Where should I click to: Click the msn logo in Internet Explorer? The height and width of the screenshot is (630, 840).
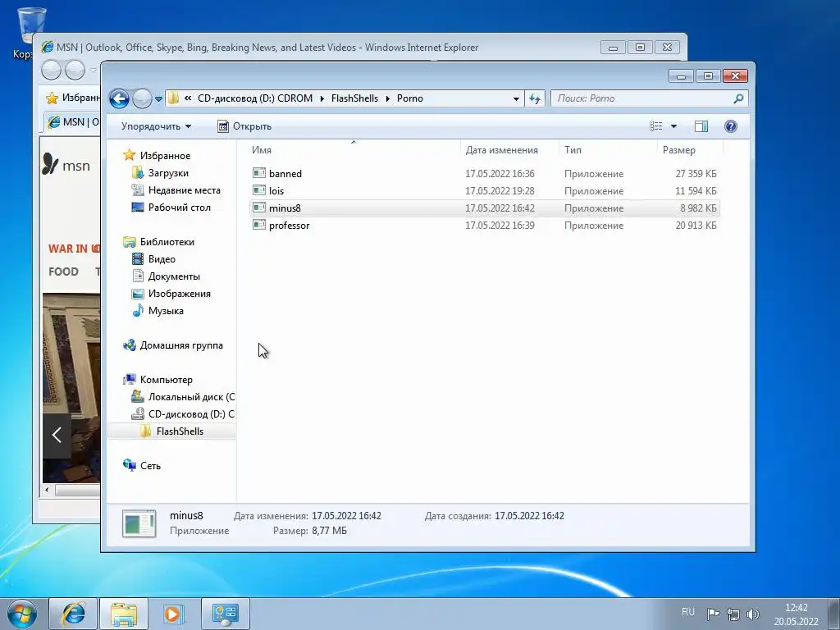[66, 165]
